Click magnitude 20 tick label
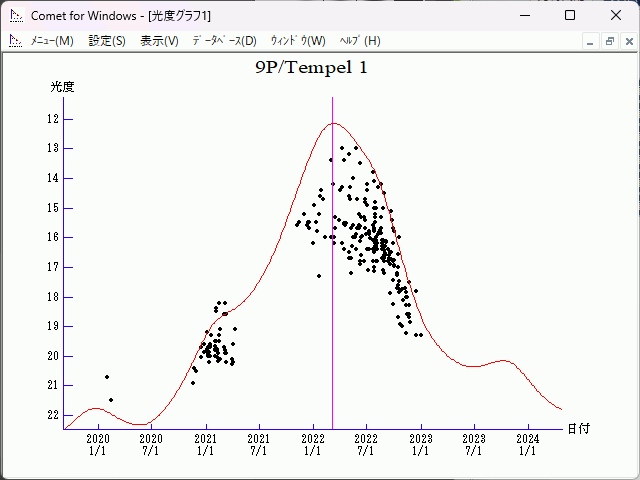 click(x=53, y=356)
